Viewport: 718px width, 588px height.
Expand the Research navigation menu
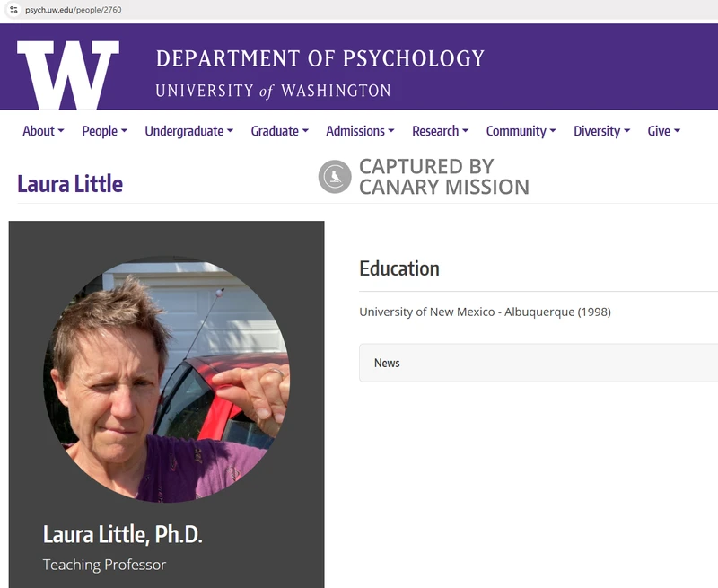pos(440,131)
